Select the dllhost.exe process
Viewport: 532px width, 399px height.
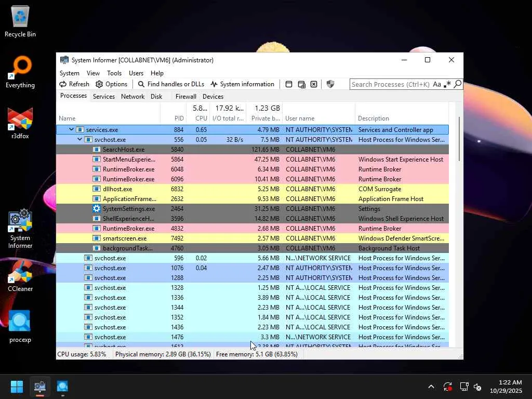tap(252, 189)
